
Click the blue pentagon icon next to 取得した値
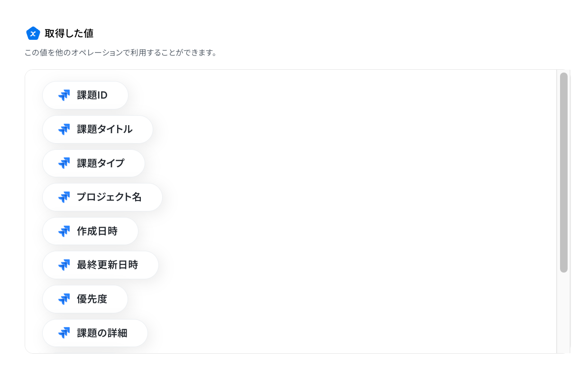[33, 34]
